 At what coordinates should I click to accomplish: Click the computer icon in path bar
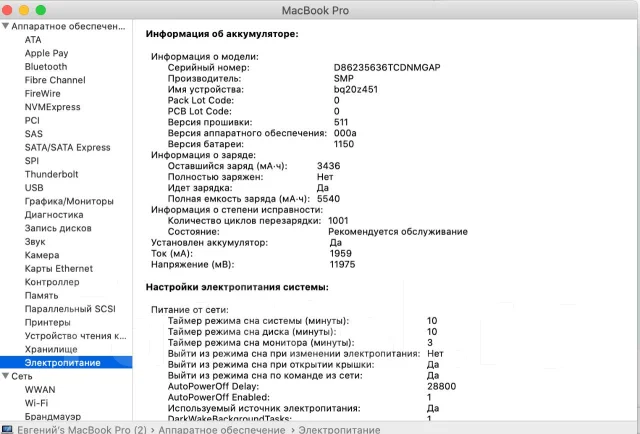click(x=7, y=430)
